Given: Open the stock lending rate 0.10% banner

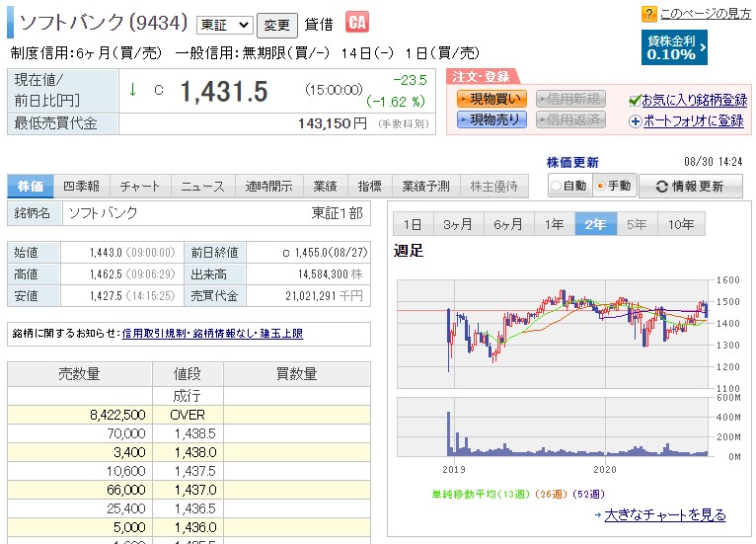Looking at the screenshot, I should (674, 47).
